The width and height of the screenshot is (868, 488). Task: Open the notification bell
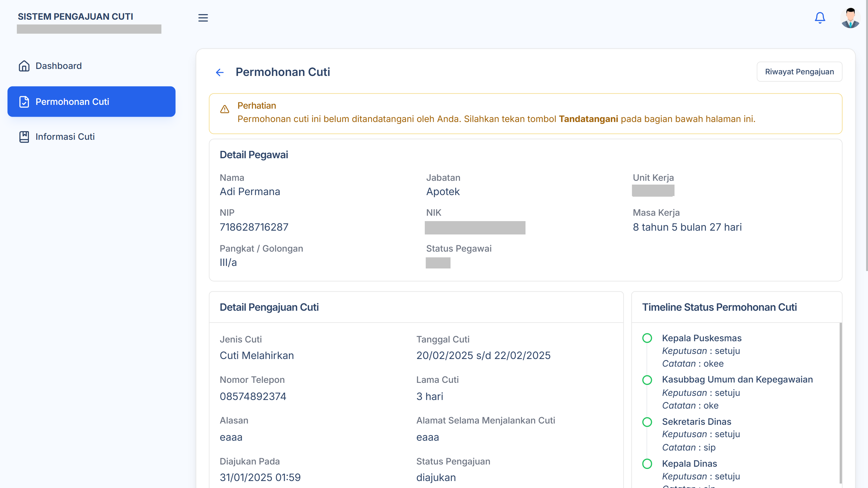[x=819, y=17]
